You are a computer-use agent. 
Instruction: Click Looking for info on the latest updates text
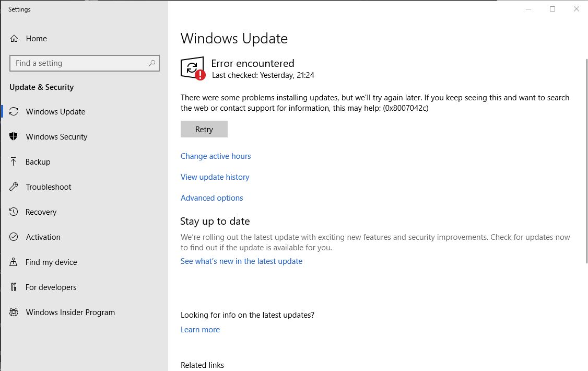pos(248,315)
